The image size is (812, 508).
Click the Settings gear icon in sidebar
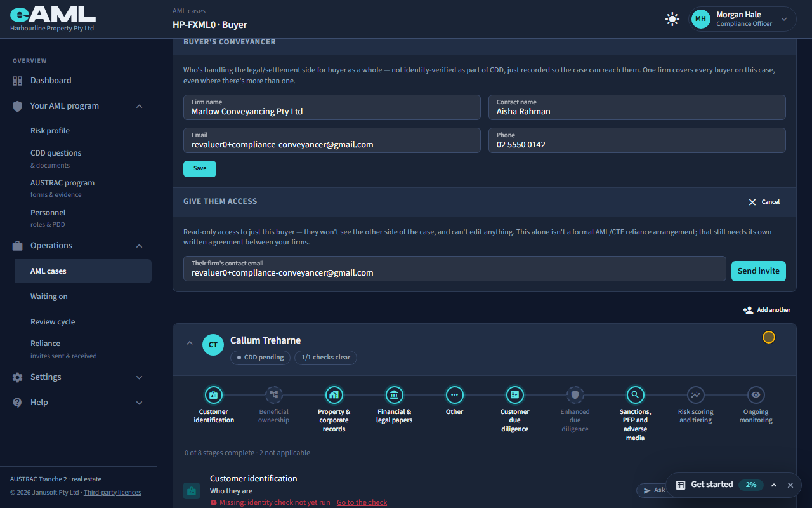[17, 377]
